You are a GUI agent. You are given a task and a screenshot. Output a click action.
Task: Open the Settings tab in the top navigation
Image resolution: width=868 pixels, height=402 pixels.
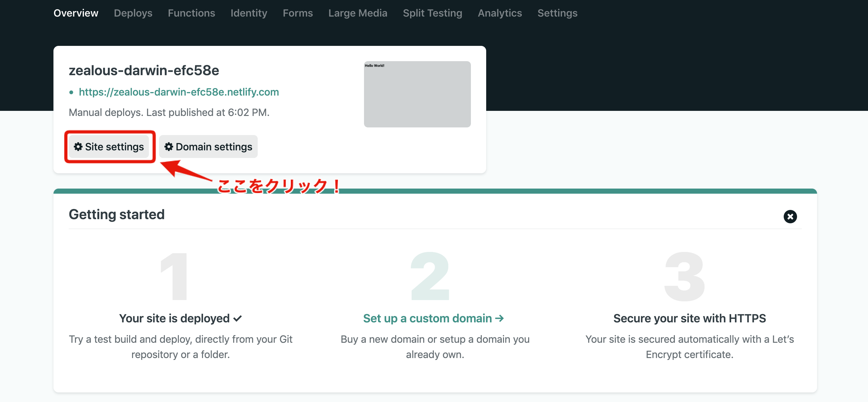point(557,13)
